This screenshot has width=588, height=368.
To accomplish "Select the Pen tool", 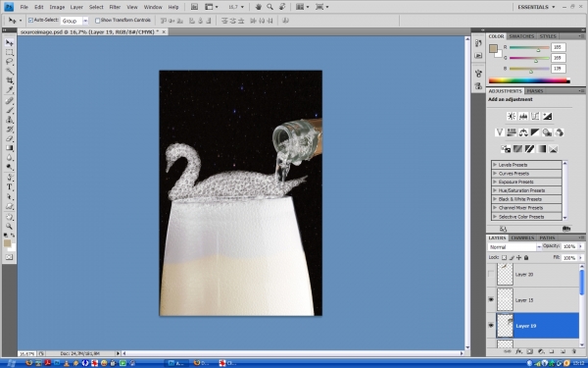I will [10, 178].
